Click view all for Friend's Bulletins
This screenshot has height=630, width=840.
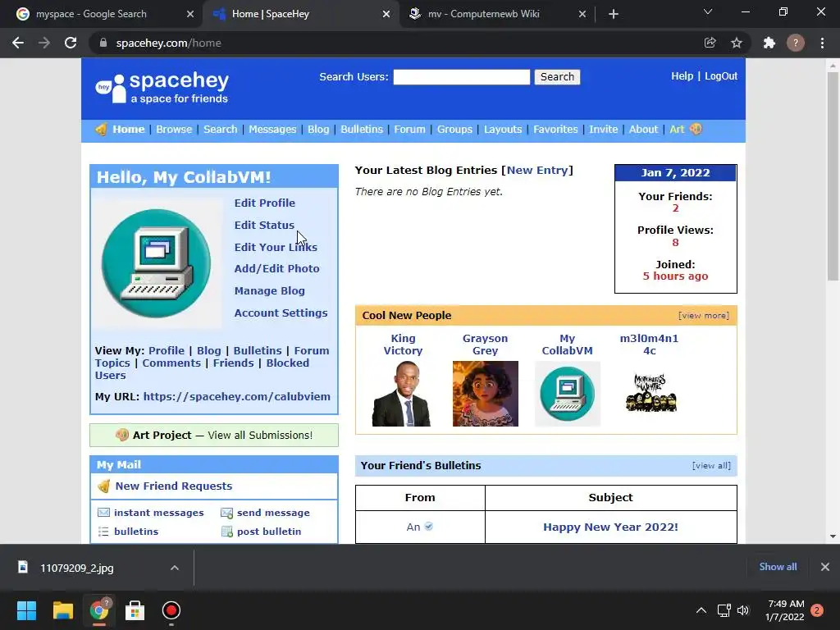click(711, 466)
